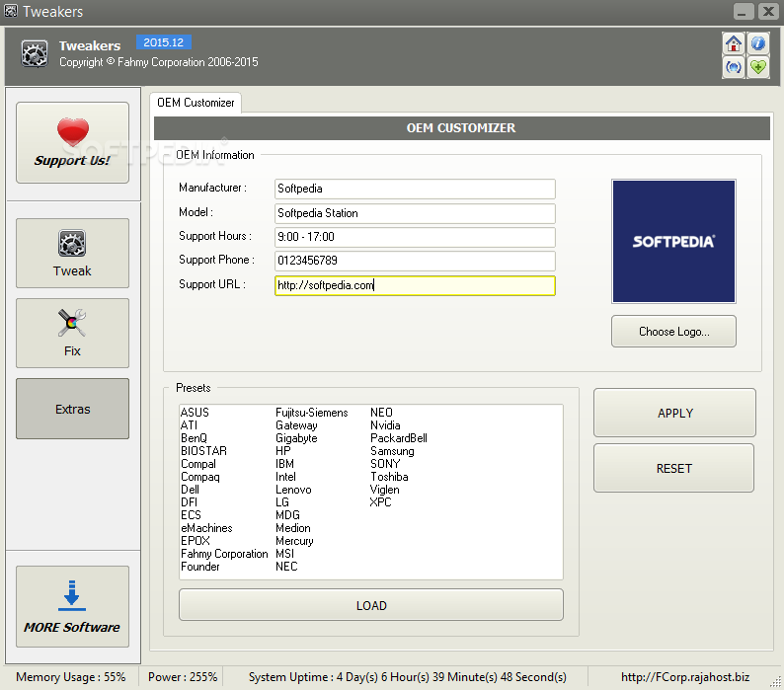Click the Softpedia logo preview thumbnail
Screen dimensions: 784x690
[x=674, y=242]
